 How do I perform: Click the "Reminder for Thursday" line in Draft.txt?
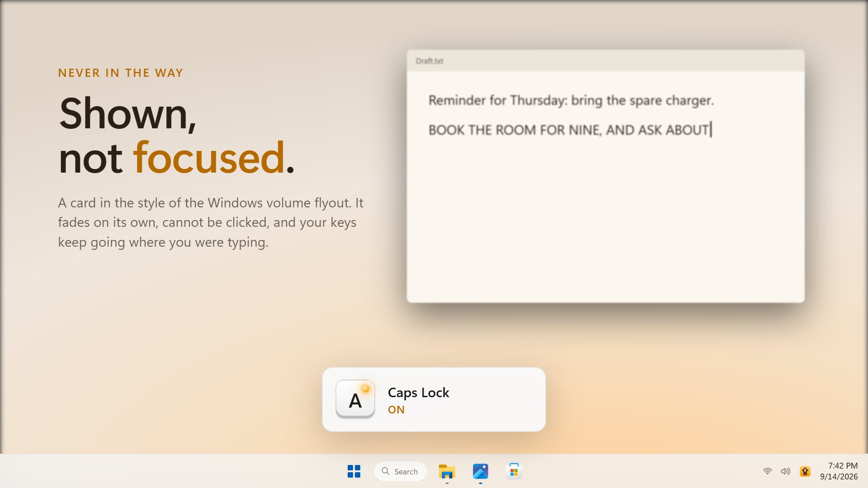(x=571, y=100)
